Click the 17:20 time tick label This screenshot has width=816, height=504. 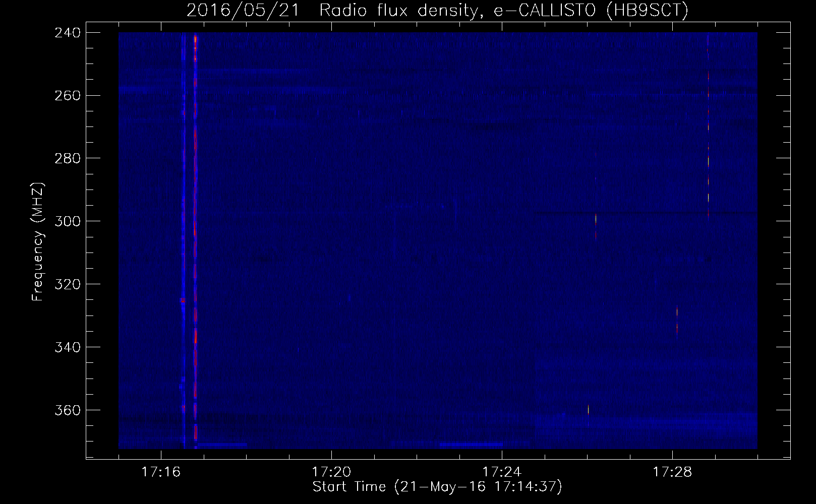pyautogui.click(x=331, y=472)
